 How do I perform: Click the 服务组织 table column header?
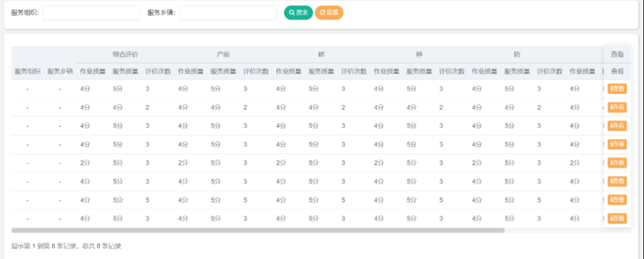[28, 71]
